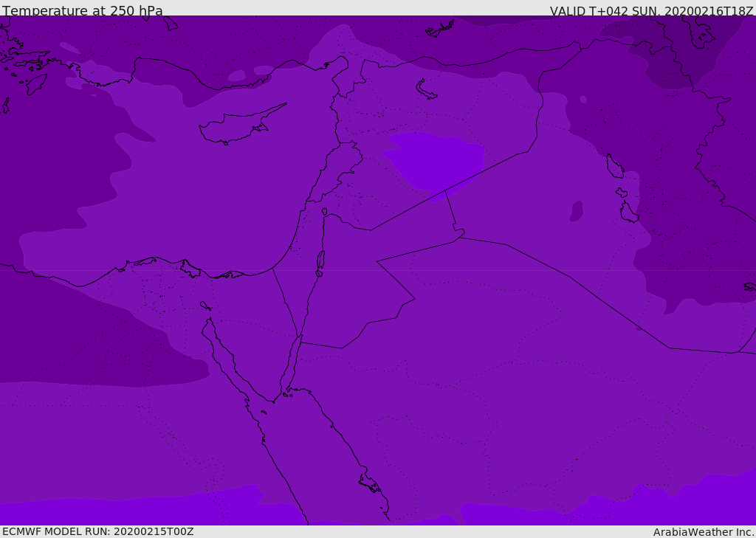Click the 'ECMWF MODEL RUN: 20200215T00Z' label

pos(98,532)
